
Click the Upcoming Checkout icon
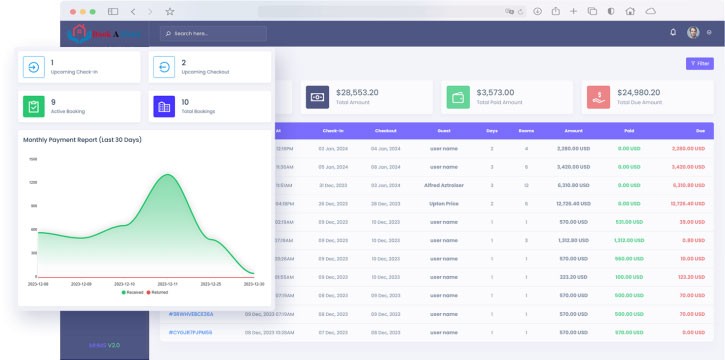164,67
